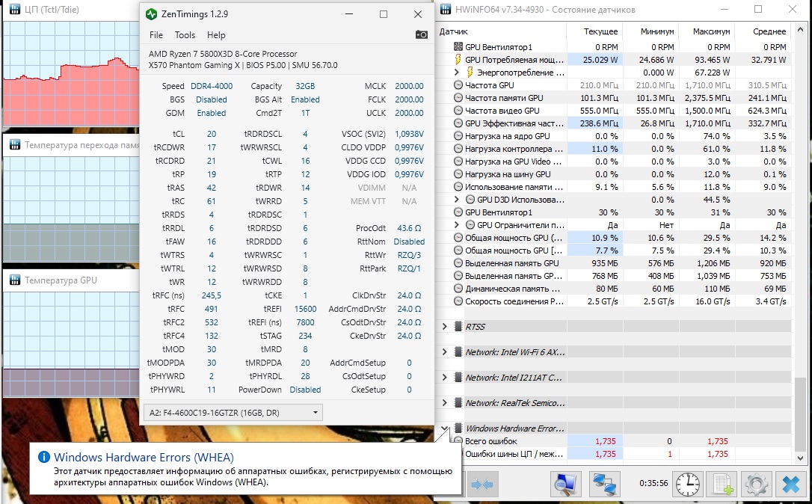Image resolution: width=812 pixels, height=504 pixels.
Task: Click the HWiNFO vertical scrollbar thumb
Action: [800, 414]
